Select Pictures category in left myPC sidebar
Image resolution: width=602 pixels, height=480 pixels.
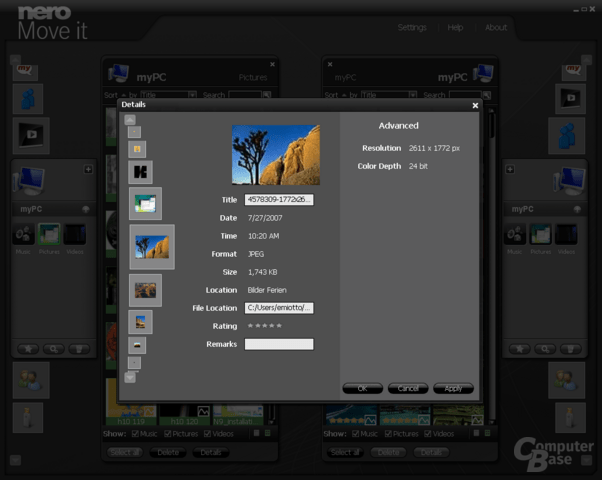(x=49, y=234)
